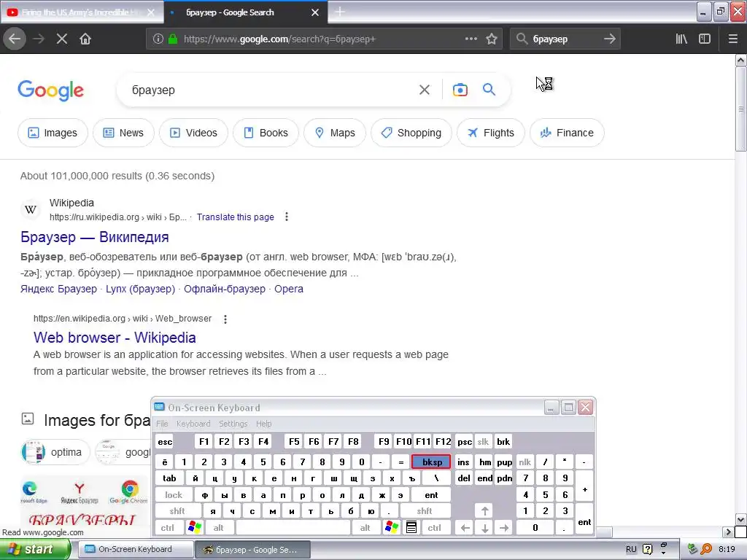This screenshot has width=747, height=560.
Task: Open the Яндекс Браузер sublink
Action: pyautogui.click(x=58, y=289)
